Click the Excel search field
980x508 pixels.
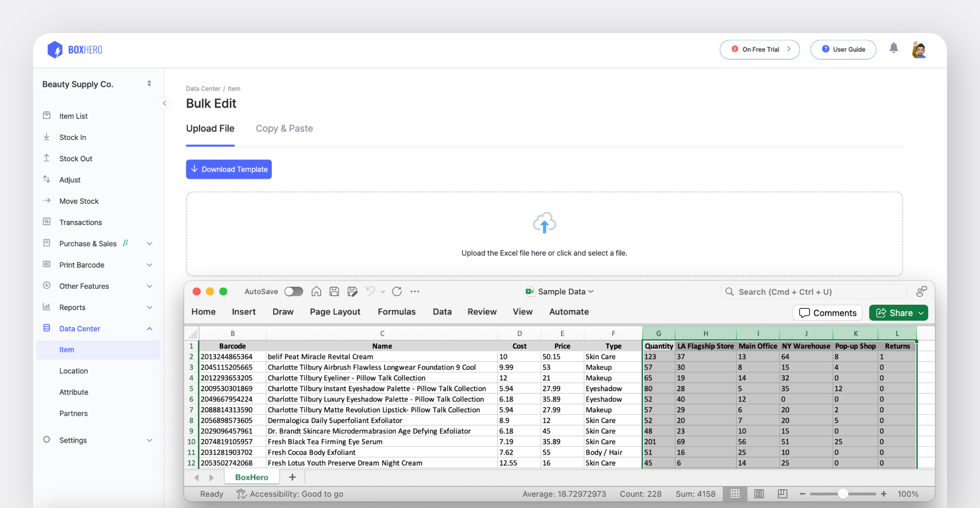coord(813,291)
